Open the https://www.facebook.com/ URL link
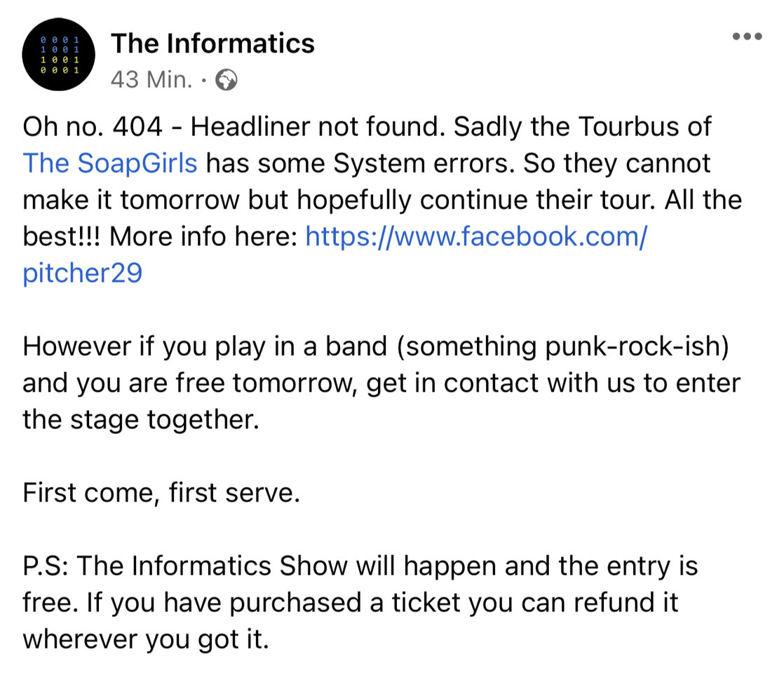 [x=476, y=236]
